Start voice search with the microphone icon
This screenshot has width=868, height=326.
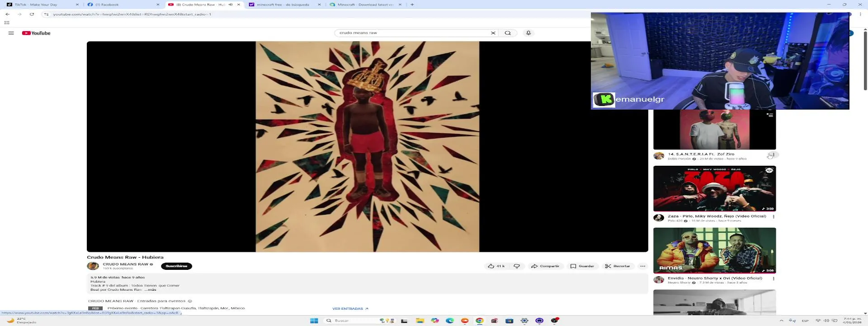point(528,33)
